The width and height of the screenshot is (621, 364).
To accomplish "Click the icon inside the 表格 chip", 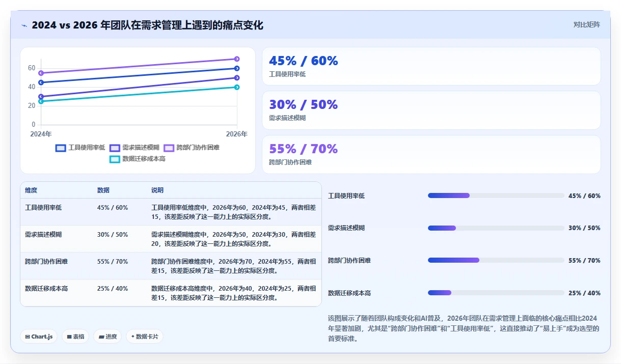I will (x=69, y=337).
